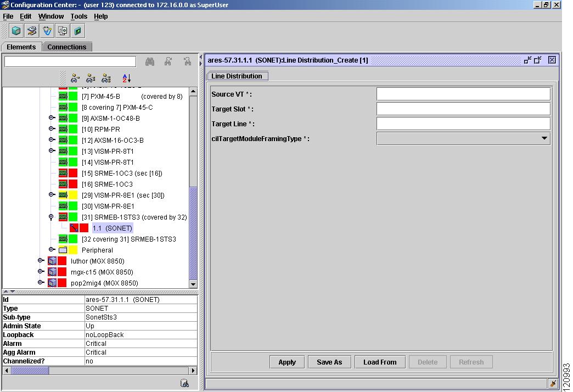
Task: Switch to the Elements tab
Action: (x=21, y=47)
